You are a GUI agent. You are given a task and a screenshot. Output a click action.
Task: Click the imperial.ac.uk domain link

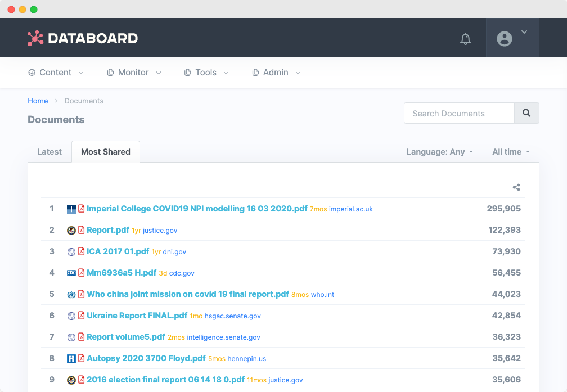tap(351, 209)
